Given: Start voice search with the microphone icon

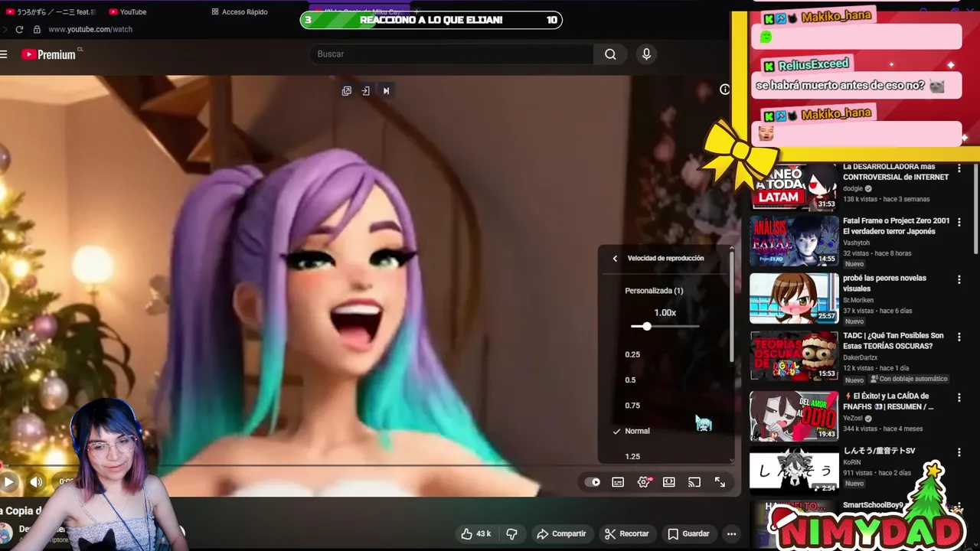Looking at the screenshot, I should pos(646,54).
